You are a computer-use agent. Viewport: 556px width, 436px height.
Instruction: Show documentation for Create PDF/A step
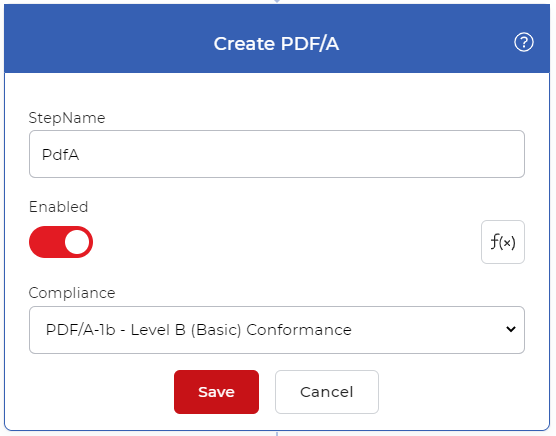[x=523, y=42]
